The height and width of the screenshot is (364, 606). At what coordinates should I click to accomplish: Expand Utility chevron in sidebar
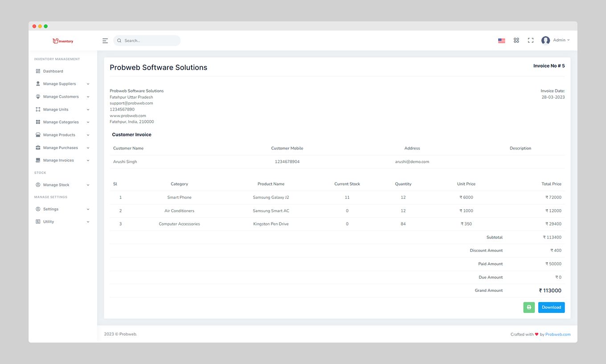[x=88, y=222]
